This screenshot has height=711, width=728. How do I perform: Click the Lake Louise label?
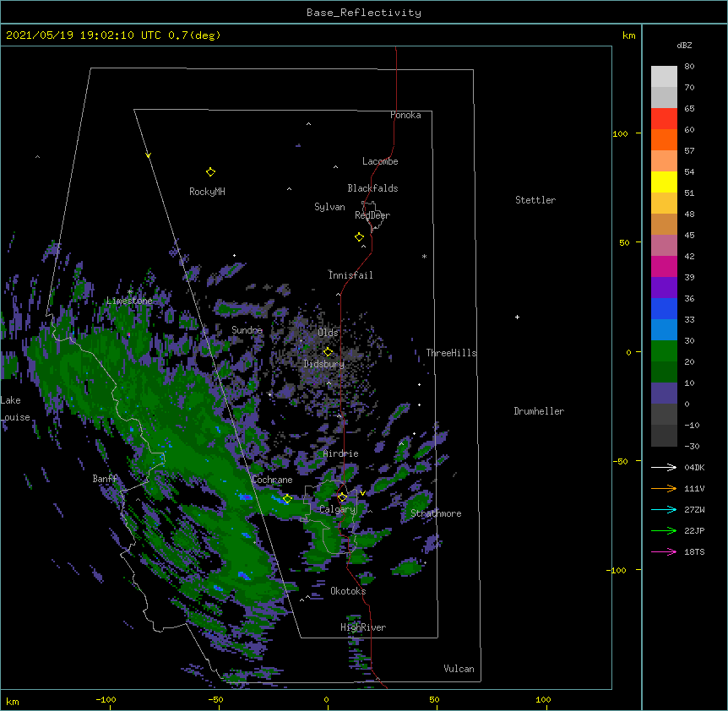(15, 409)
